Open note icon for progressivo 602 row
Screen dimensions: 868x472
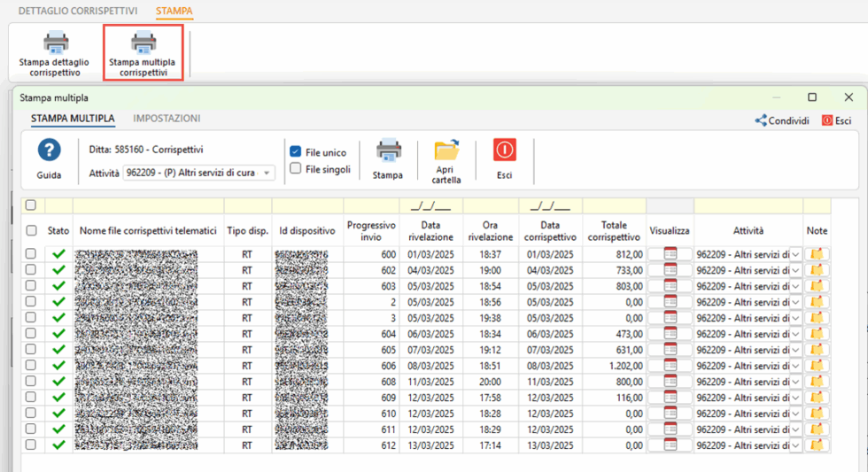tap(817, 270)
